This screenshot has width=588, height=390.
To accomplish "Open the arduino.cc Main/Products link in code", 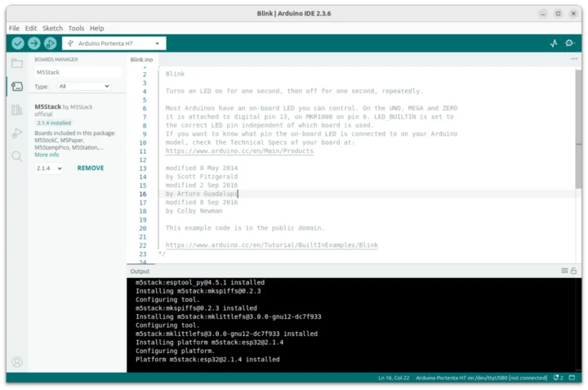I will [x=239, y=151].
